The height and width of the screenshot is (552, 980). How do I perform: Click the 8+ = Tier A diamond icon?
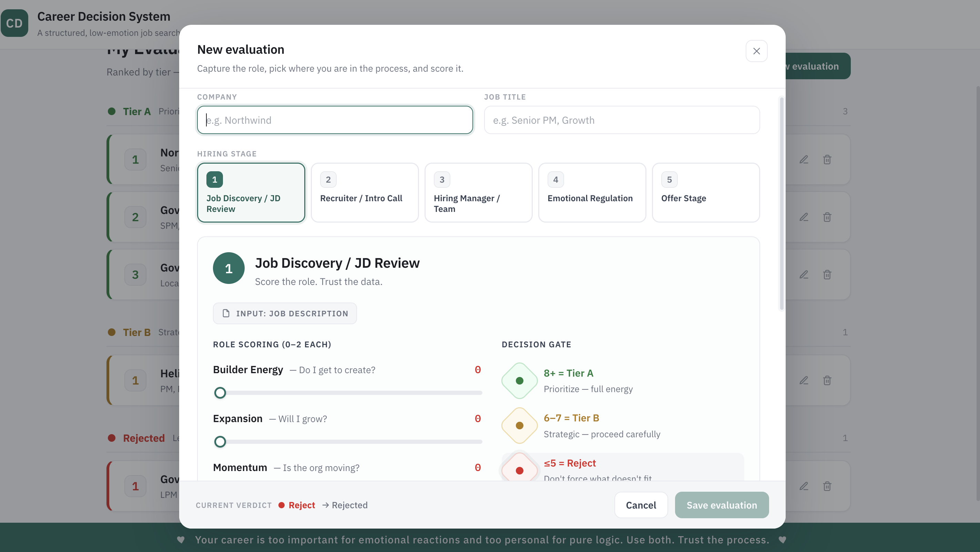coord(519,381)
